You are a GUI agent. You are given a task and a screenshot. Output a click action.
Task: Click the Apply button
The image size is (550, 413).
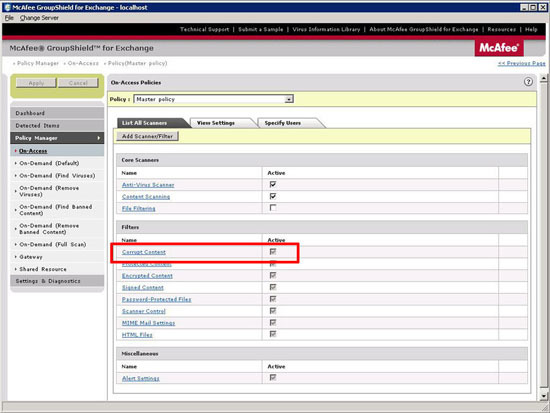(36, 83)
